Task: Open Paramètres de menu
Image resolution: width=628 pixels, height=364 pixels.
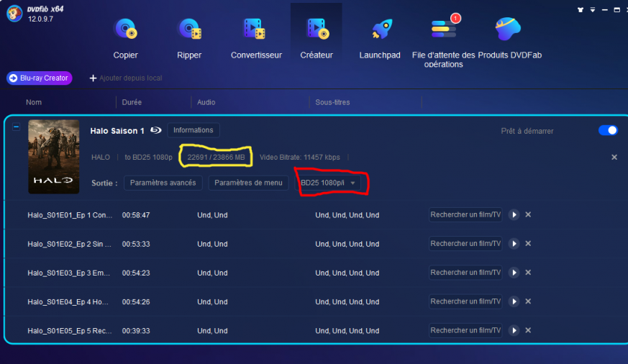Action: (x=248, y=183)
